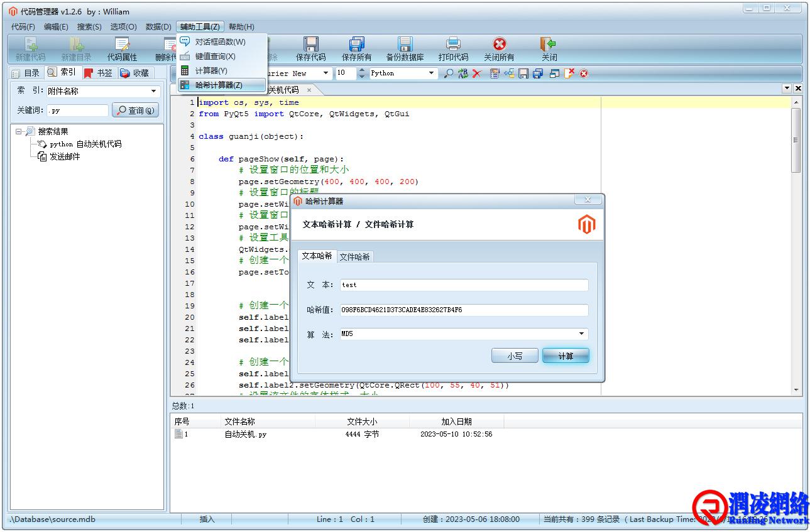The width and height of the screenshot is (810, 532).
Task: Click the 关闭 exit door icon
Action: pos(549,43)
